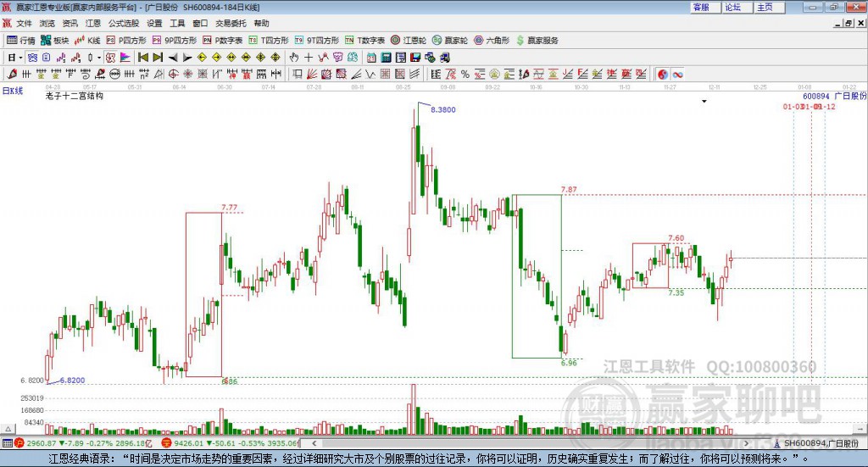Click the 老子十二宫结构 indicator title
Image resolution: width=868 pixels, height=467 pixels.
pos(75,96)
